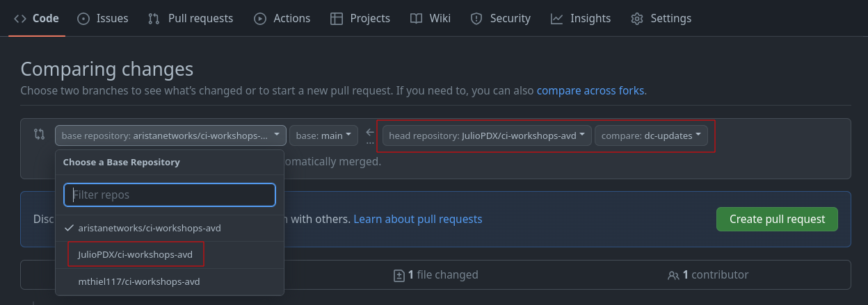Click the Security shield icon
Image resolution: width=868 pixels, height=305 pixels.
click(476, 19)
